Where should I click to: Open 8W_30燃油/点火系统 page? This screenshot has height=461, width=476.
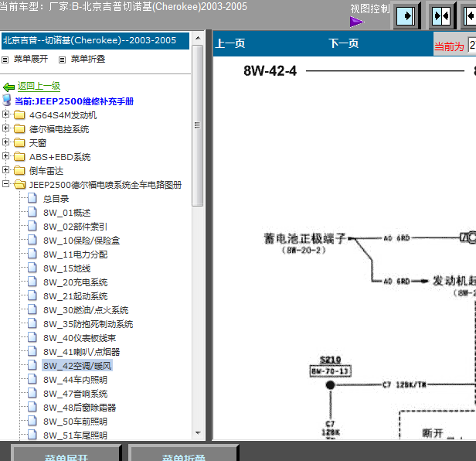point(86,310)
